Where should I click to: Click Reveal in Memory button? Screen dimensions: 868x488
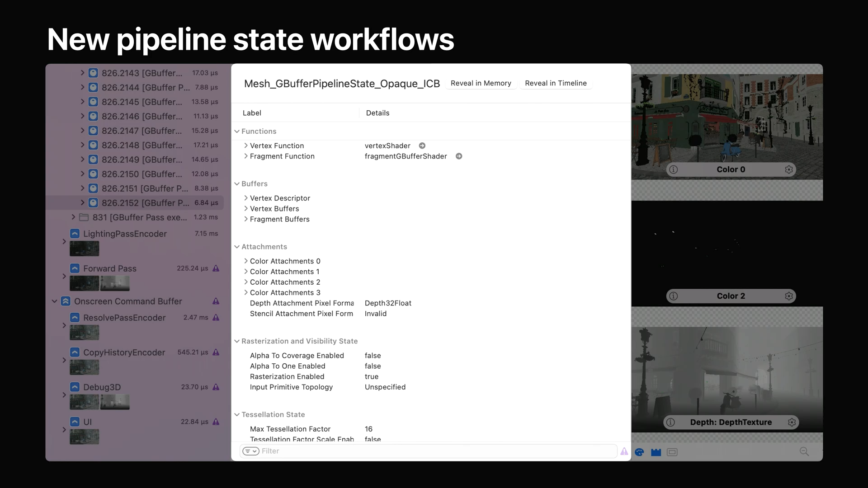(481, 83)
